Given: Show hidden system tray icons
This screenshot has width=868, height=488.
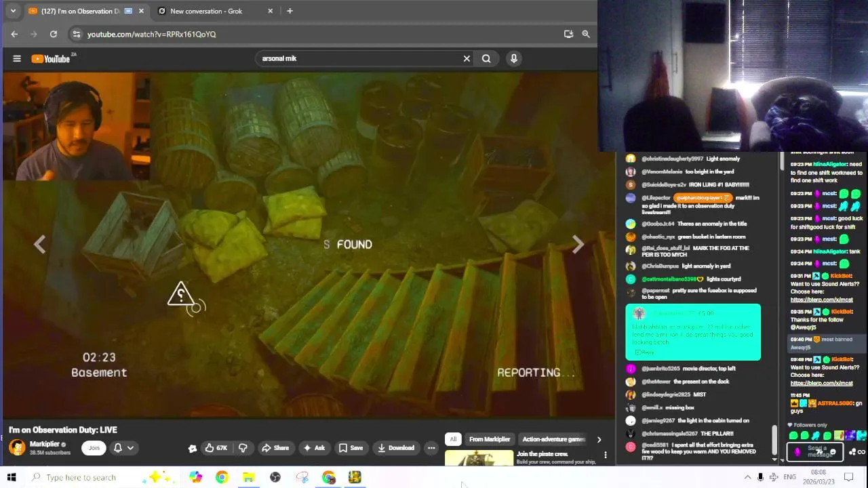Looking at the screenshot, I should 747,477.
